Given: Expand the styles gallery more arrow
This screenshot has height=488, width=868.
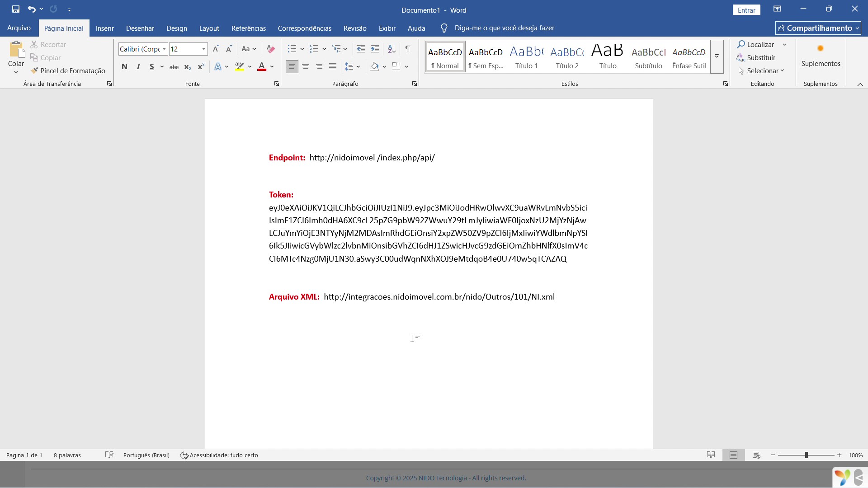Looking at the screenshot, I should click(717, 56).
